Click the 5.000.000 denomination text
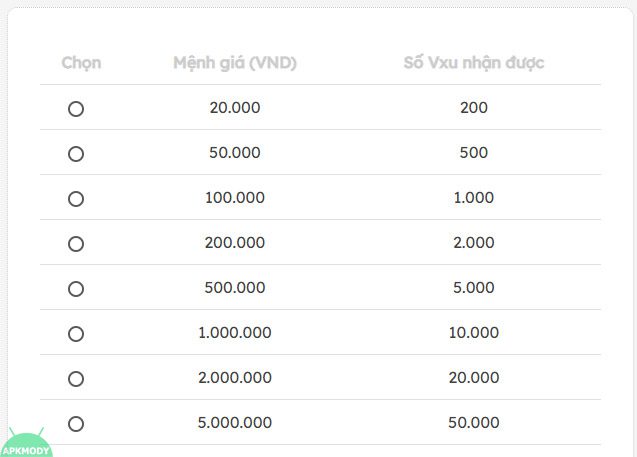 (x=235, y=423)
